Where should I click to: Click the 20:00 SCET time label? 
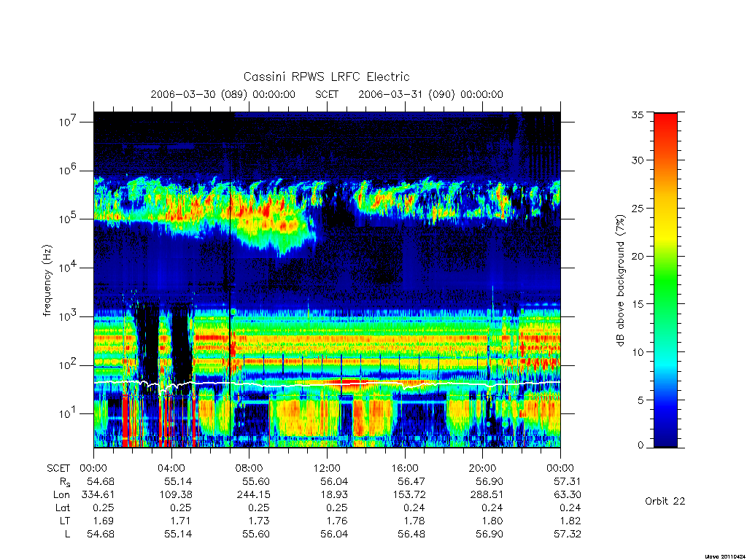click(482, 468)
